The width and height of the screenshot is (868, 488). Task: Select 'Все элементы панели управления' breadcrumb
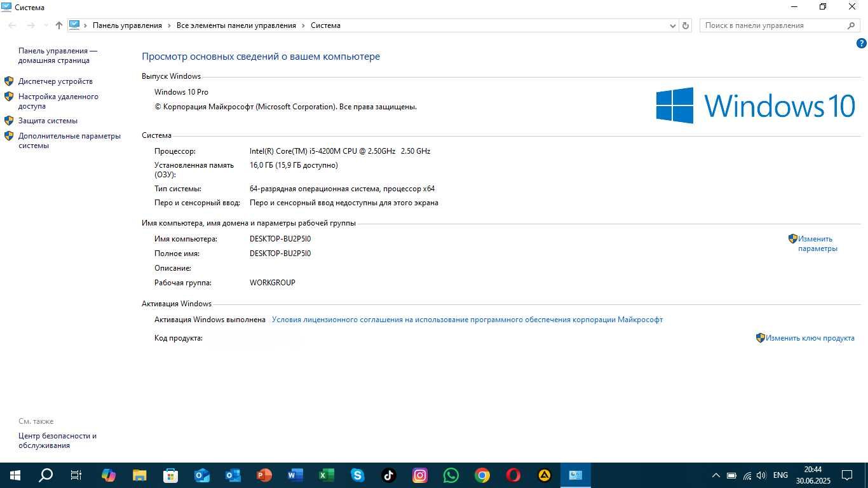[x=236, y=25]
